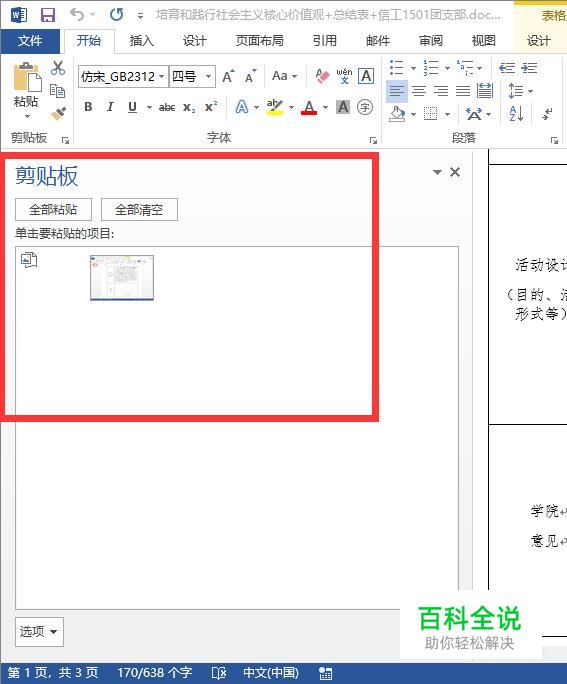Toggle Italic formatting
Viewport: 567px width, 684px height.
click(x=110, y=107)
